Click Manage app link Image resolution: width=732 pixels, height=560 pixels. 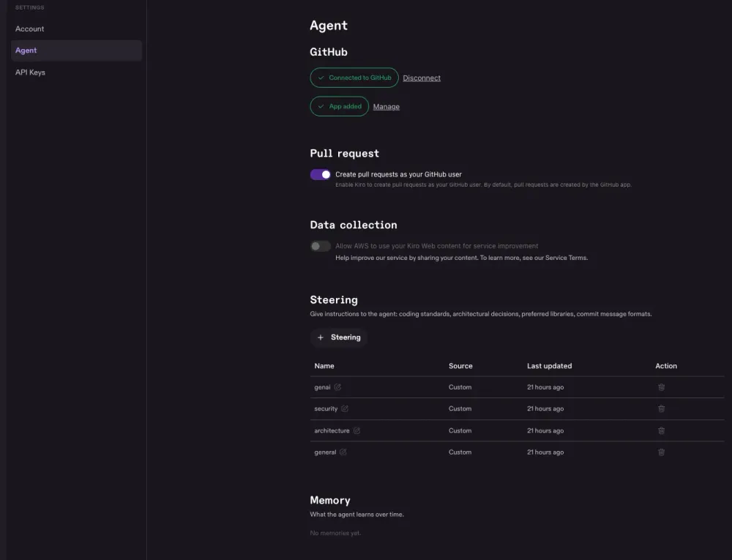[x=386, y=107]
